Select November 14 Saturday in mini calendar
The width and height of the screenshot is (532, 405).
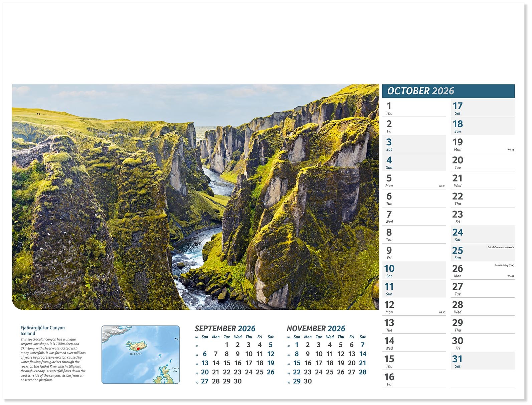pos(363,354)
